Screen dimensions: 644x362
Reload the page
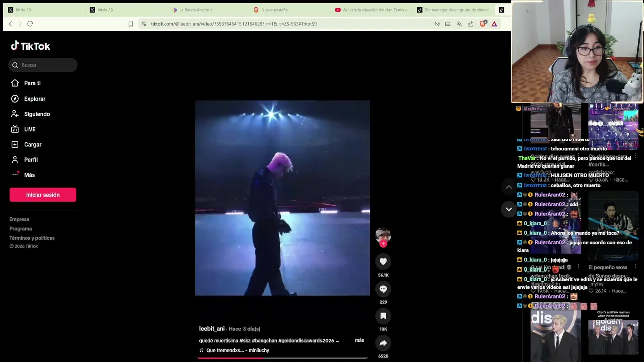pos(30,24)
